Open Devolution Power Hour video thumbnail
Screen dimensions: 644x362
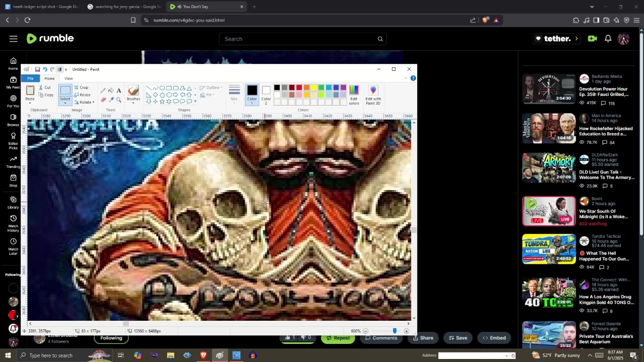[x=549, y=89]
